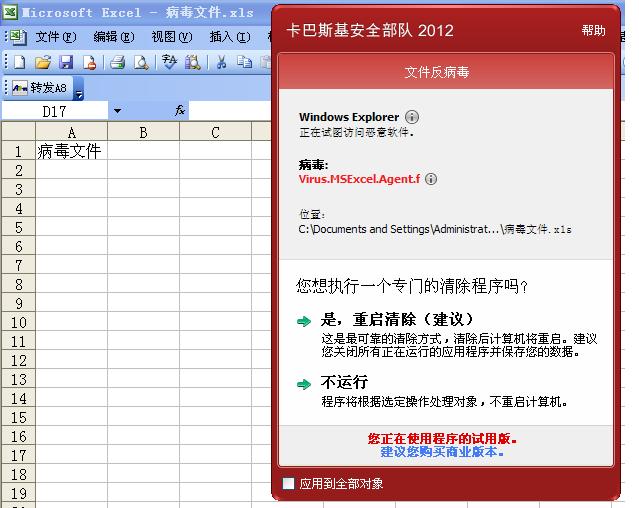Image resolution: width=639 pixels, height=508 pixels.
Task: Click the Research icon in Excel toolbar
Action: tap(192, 62)
